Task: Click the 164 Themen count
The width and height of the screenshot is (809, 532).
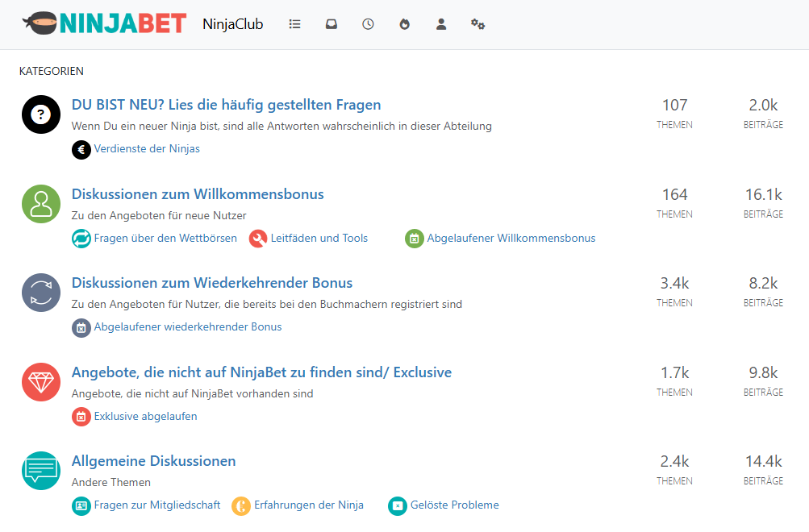Action: click(x=674, y=194)
